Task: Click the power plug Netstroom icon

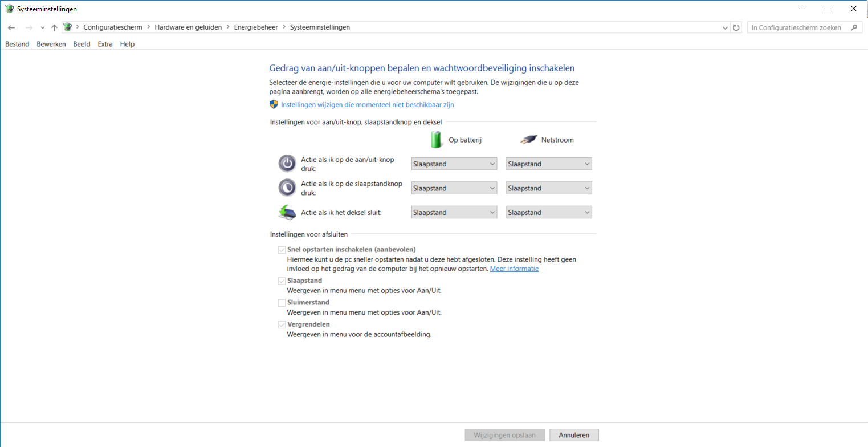Action: click(x=528, y=140)
